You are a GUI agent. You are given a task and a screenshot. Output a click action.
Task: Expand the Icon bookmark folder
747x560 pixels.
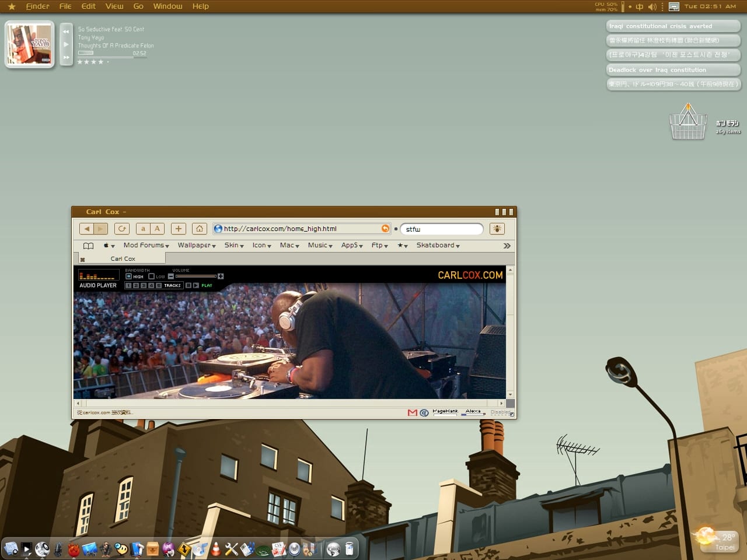pyautogui.click(x=261, y=246)
